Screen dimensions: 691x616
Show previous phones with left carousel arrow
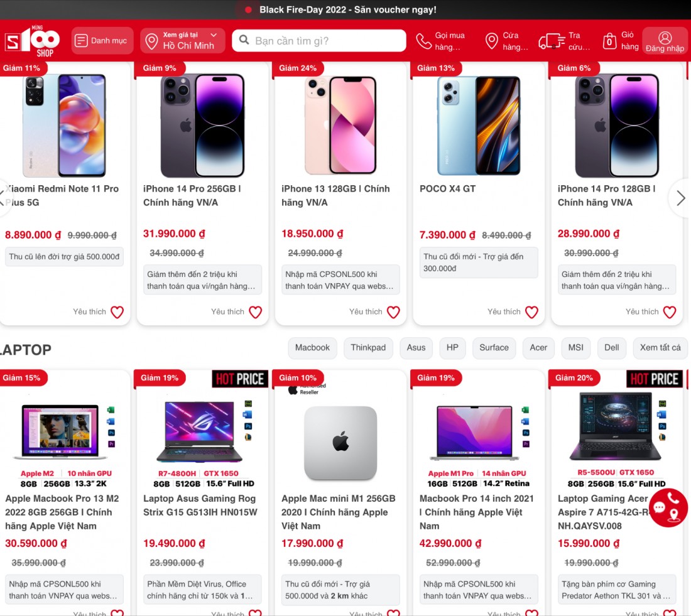coord(4,198)
